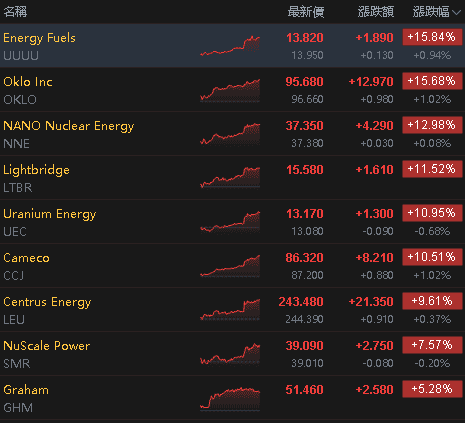This screenshot has height=423, width=465.
Task: Open Oklo Inc stock details
Action: 232,90
